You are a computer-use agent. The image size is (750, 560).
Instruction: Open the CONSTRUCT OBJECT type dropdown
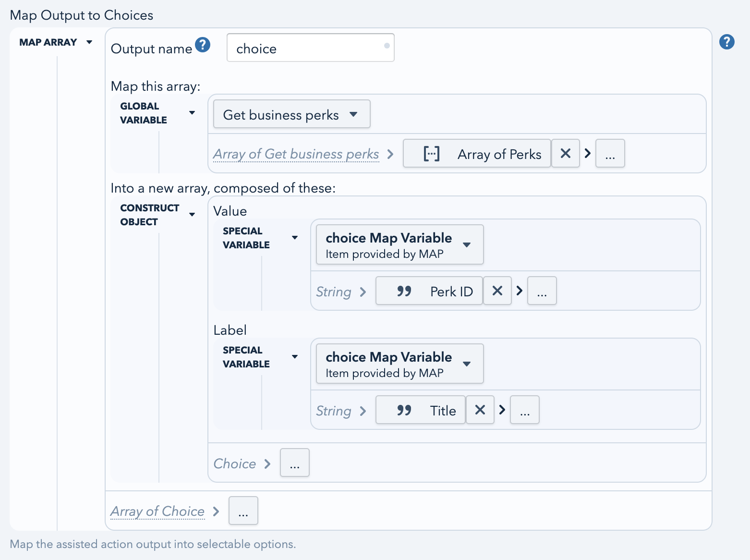tap(157, 215)
